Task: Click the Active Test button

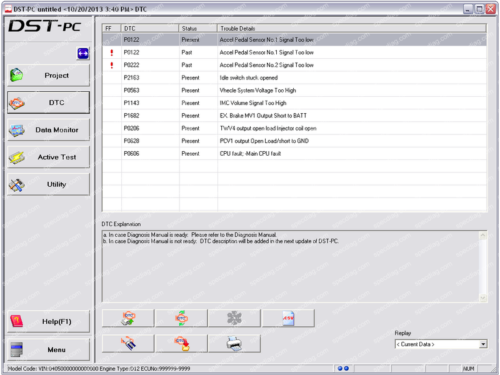Action: coord(49,157)
